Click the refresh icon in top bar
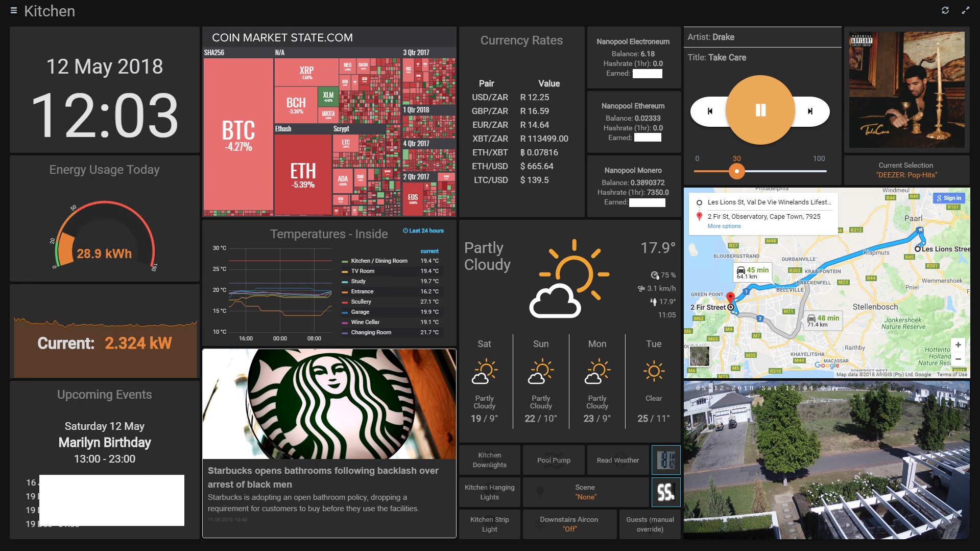The image size is (980, 551). (945, 10)
